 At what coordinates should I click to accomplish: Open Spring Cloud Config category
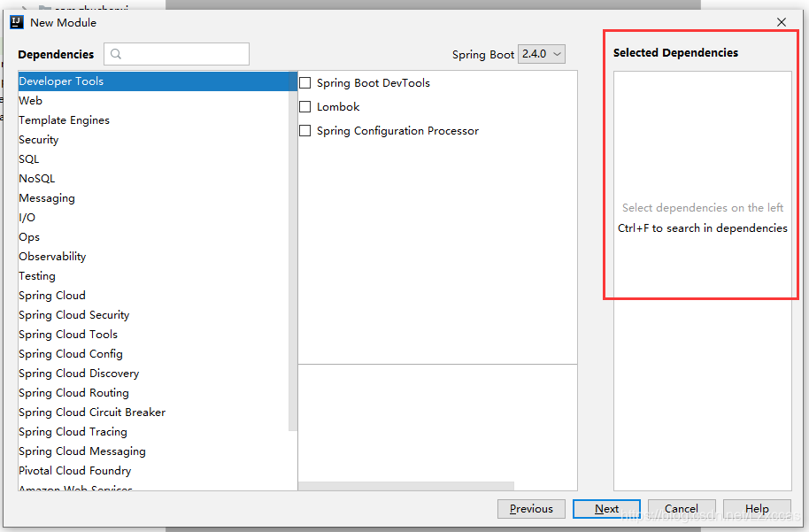tap(158, 354)
